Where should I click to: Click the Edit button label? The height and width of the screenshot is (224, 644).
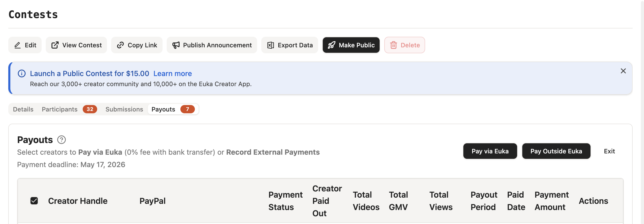(30, 45)
